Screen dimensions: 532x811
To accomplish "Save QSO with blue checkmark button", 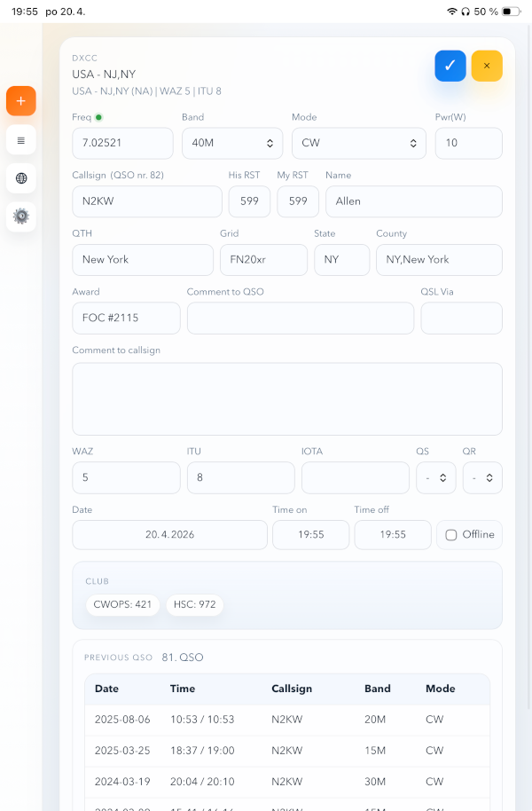I will point(450,66).
